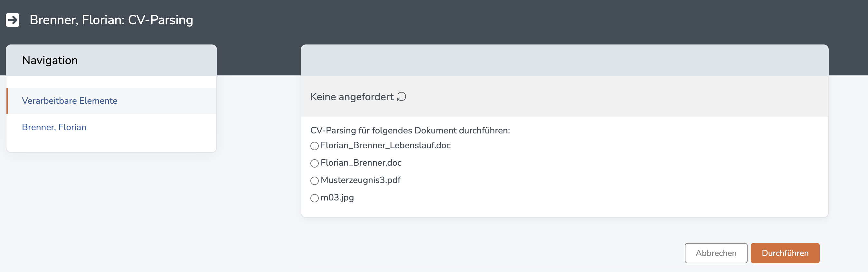Viewport: 868px width, 272px height.
Task: Click the "Keine angefordert" status text
Action: pyautogui.click(x=352, y=97)
